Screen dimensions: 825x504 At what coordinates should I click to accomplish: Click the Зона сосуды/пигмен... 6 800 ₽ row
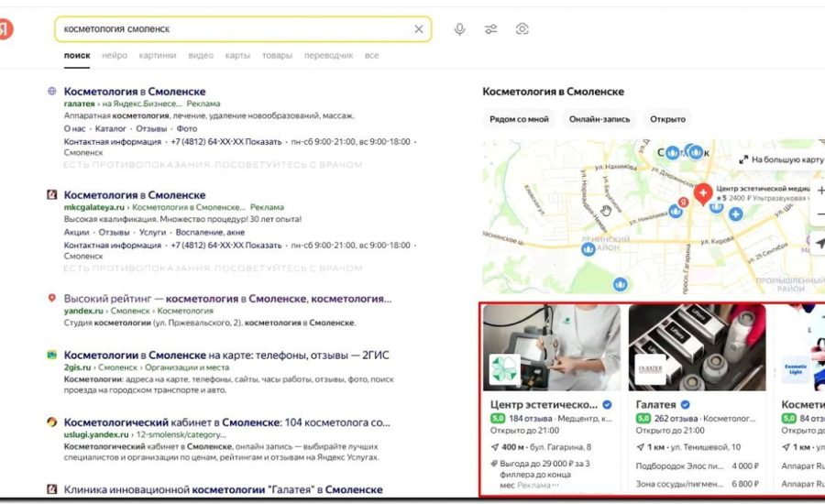click(x=698, y=484)
